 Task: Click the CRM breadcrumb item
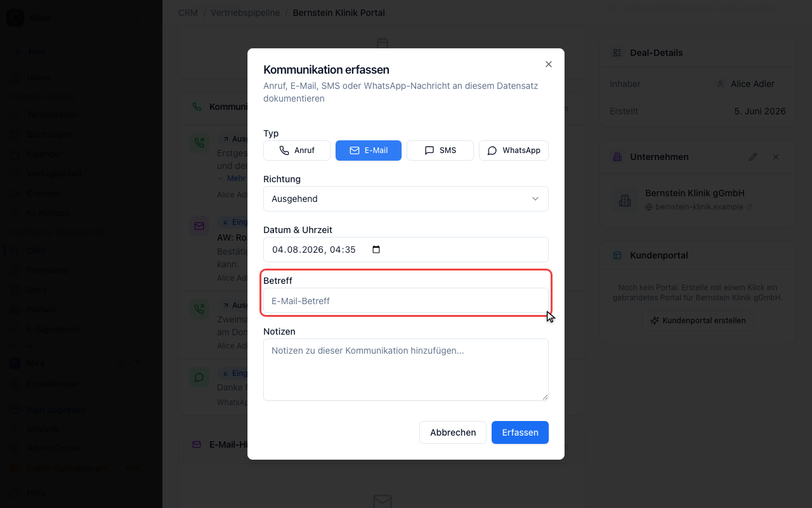(x=188, y=13)
